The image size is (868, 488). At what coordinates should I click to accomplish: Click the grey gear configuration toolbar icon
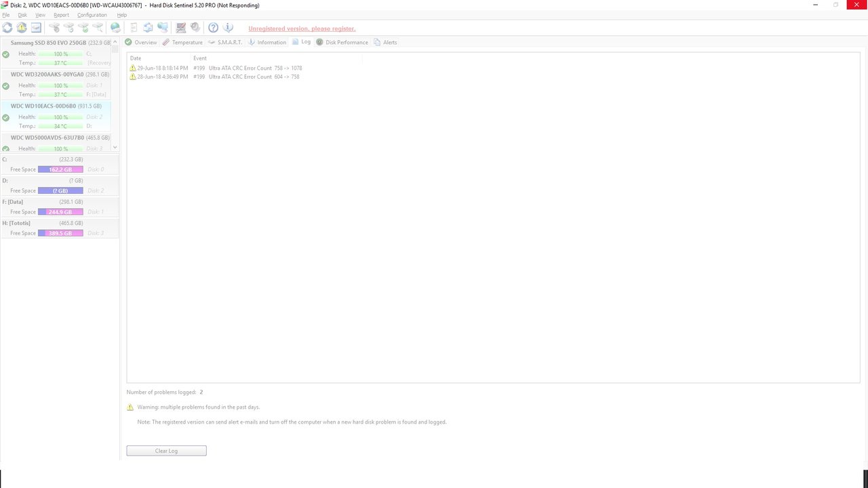pos(195,28)
